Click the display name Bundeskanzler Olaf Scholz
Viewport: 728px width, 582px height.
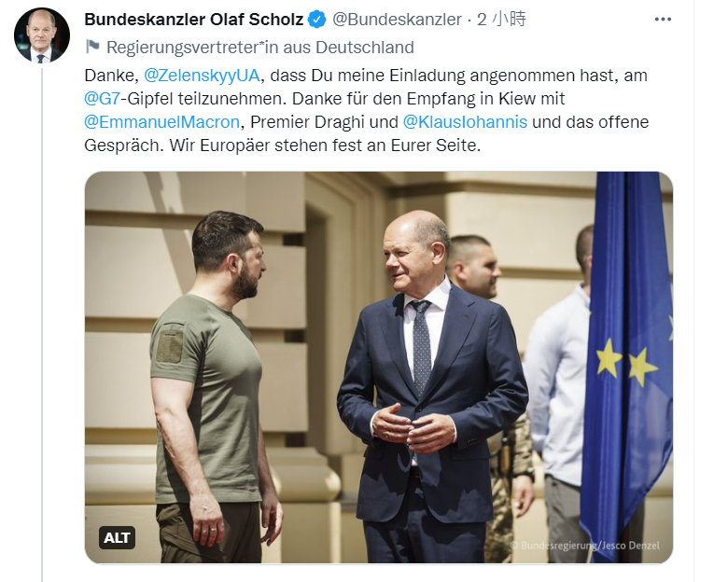click(194, 20)
